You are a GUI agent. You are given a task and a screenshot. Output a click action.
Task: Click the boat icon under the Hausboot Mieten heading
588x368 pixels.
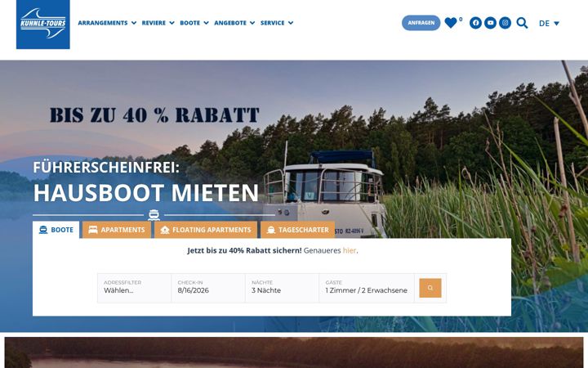pyautogui.click(x=154, y=215)
